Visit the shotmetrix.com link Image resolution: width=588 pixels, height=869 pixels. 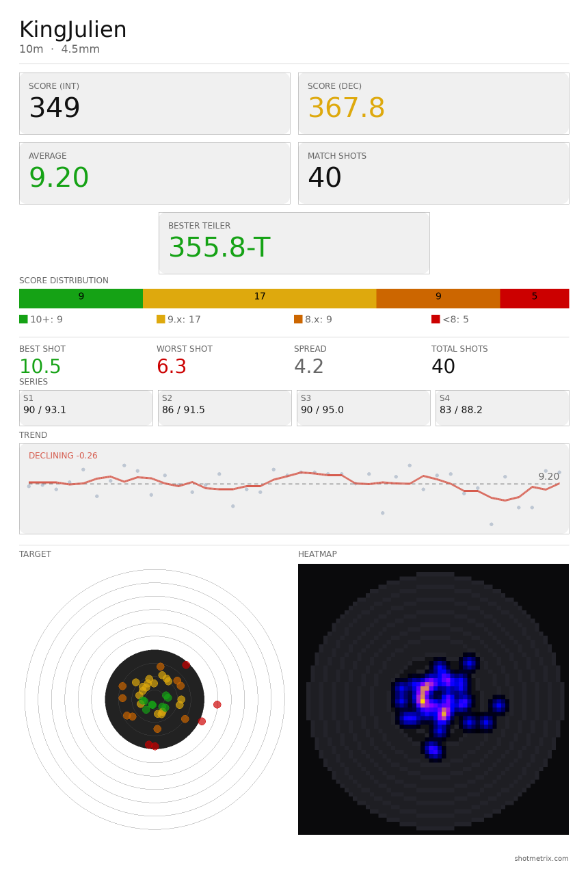[x=542, y=859]
